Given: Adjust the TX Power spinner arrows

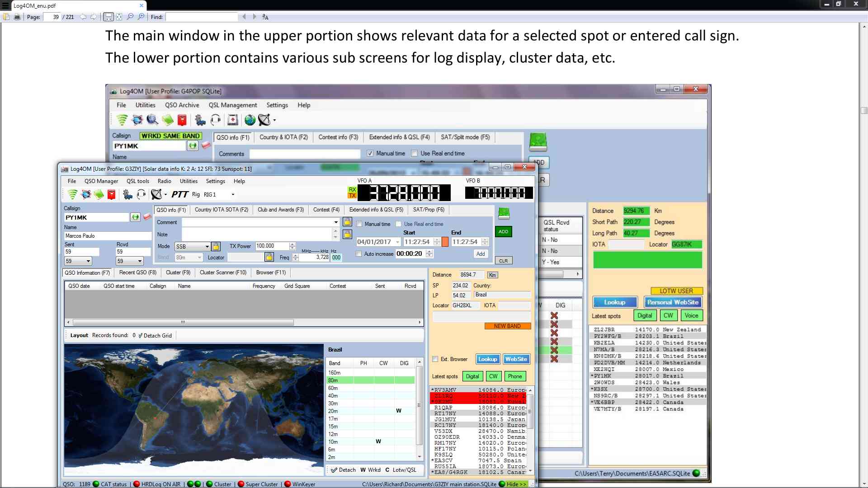Looking at the screenshot, I should [x=292, y=246].
